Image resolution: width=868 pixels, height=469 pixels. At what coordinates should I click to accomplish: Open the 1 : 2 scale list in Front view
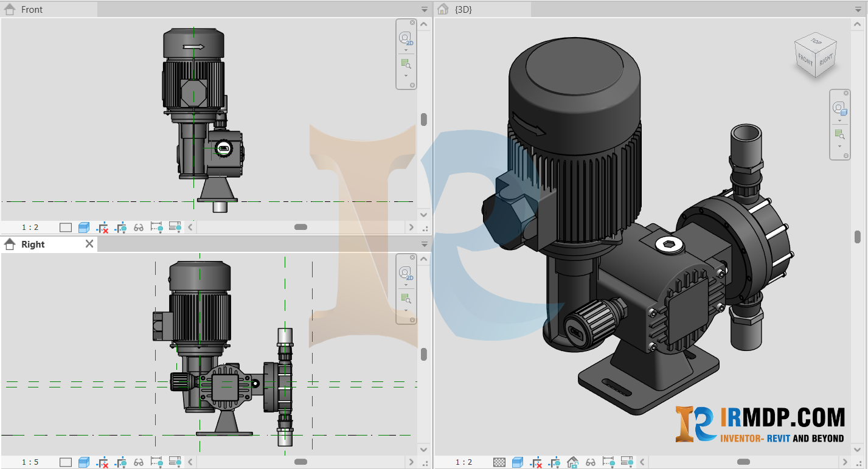[x=30, y=228]
